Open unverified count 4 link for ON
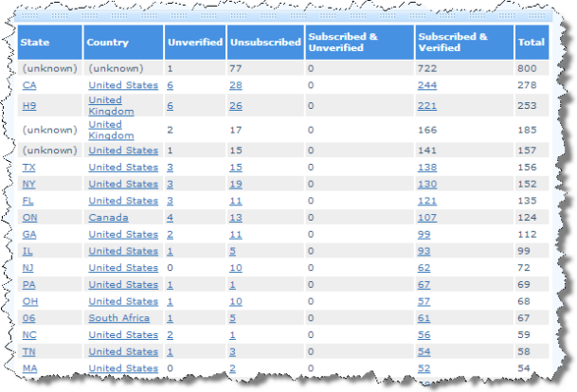Image resolution: width=577 pixels, height=392 pixels. [x=170, y=218]
